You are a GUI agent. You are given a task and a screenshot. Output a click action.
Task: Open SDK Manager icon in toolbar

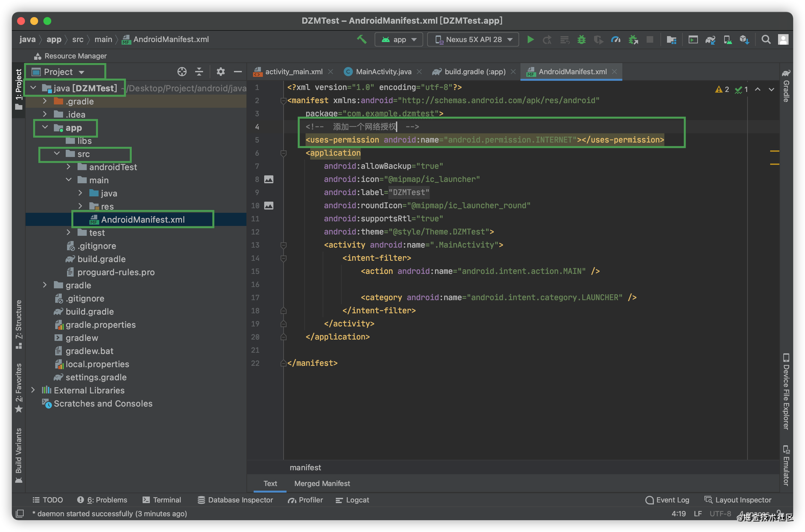744,40
